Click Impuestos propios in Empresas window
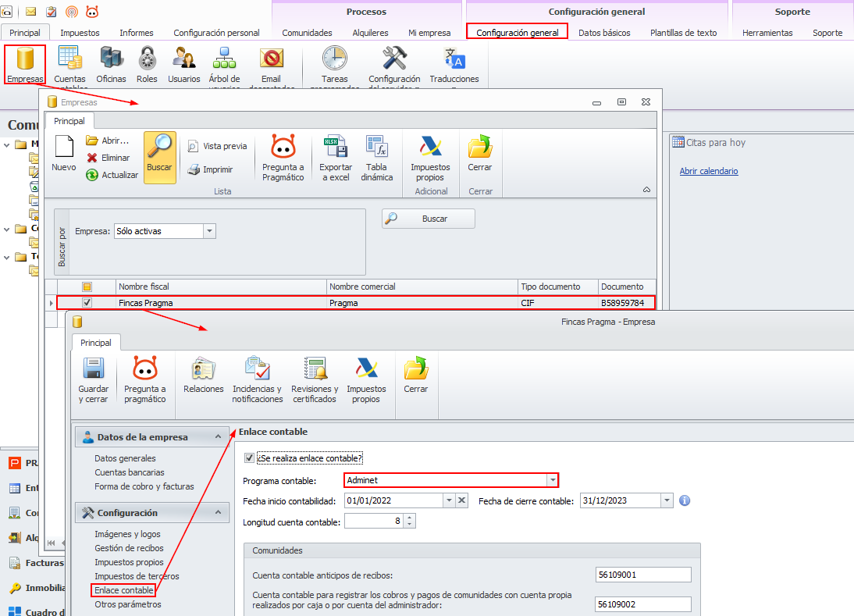854x616 pixels. point(430,158)
